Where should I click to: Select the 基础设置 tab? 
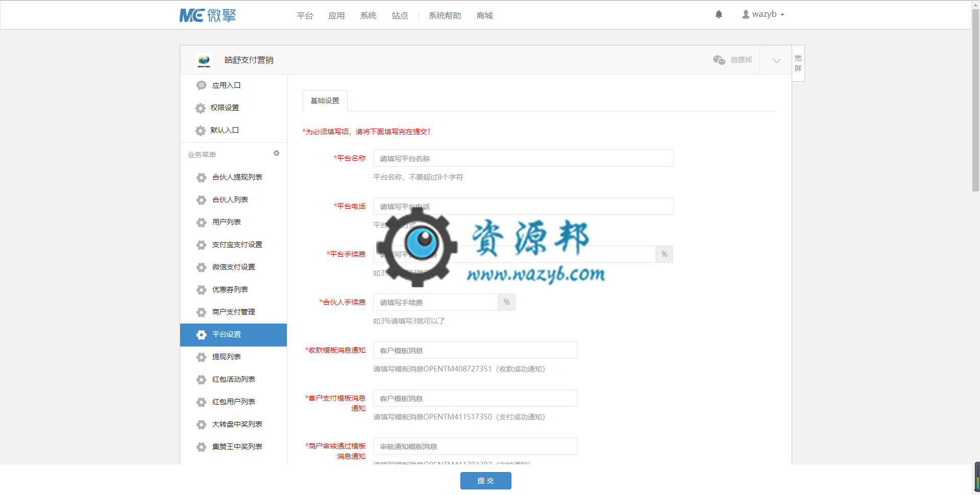325,101
